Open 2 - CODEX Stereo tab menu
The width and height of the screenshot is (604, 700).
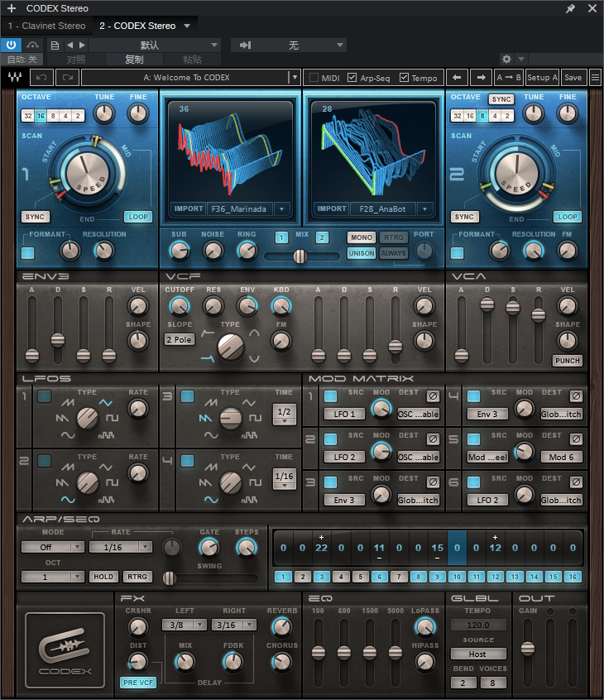point(187,26)
